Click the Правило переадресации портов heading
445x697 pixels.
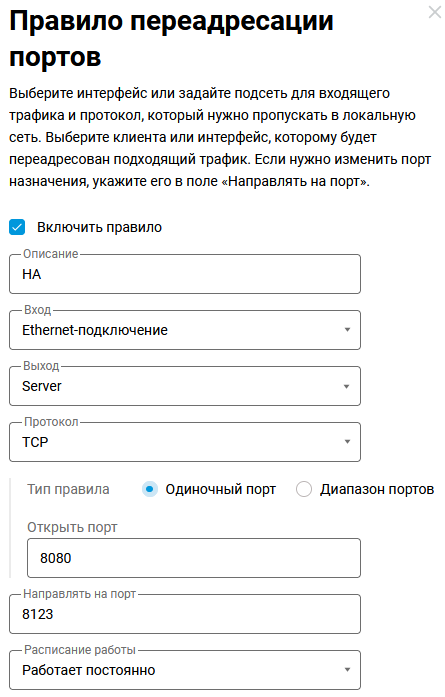pyautogui.click(x=171, y=39)
